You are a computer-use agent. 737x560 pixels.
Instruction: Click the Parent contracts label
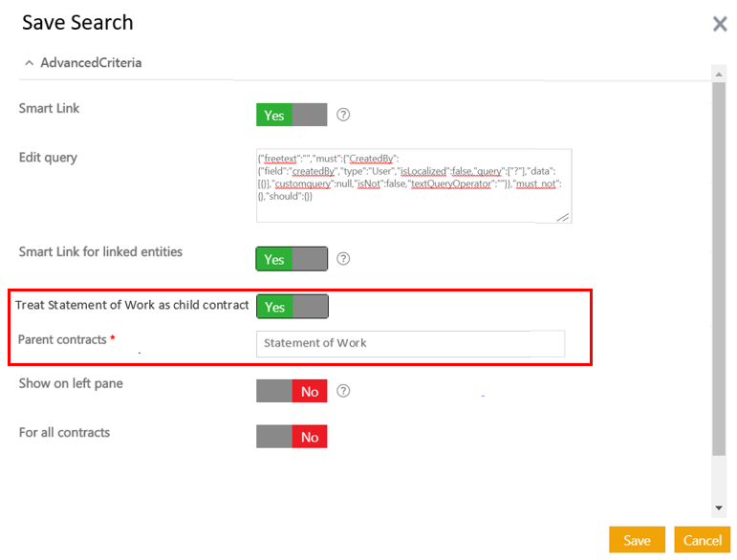tap(62, 340)
